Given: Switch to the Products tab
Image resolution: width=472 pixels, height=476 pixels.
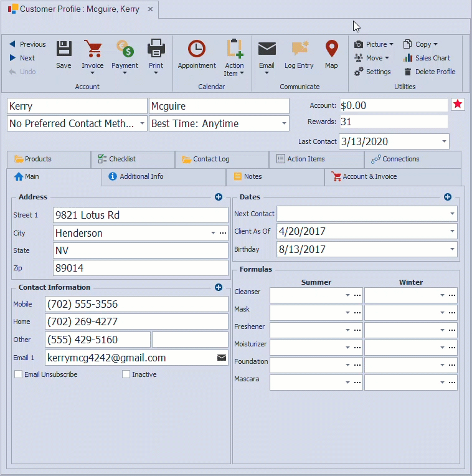Looking at the screenshot, I should click(49, 159).
